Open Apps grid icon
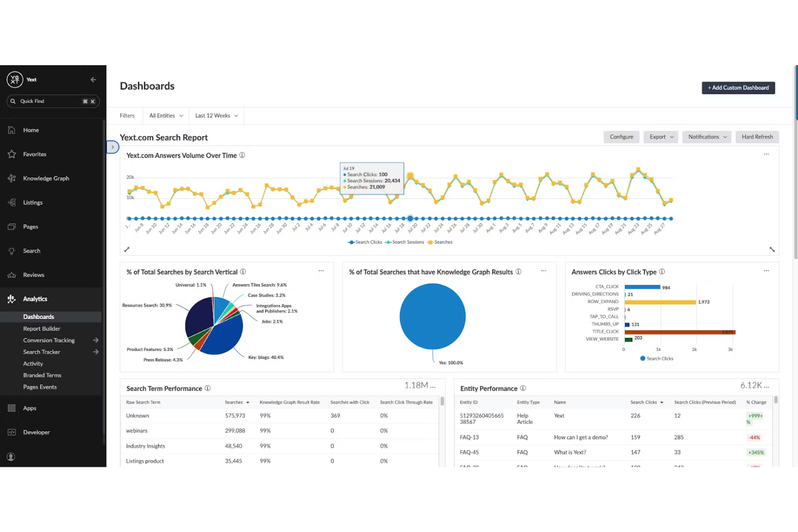The width and height of the screenshot is (798, 532). 12,409
